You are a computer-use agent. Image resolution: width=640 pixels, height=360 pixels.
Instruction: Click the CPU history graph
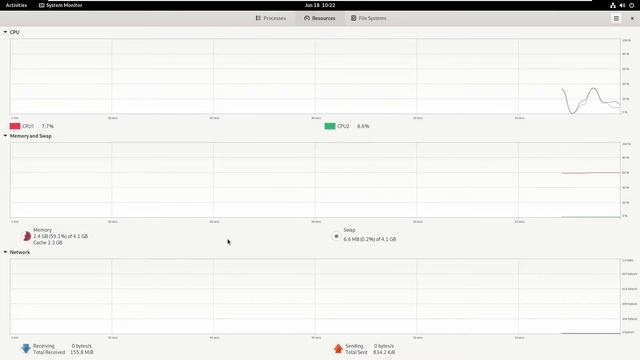click(x=315, y=76)
